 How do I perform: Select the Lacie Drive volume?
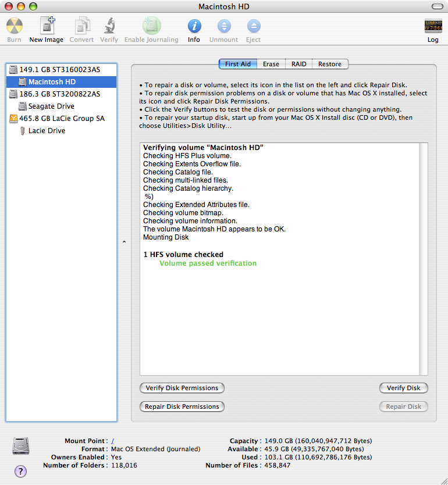(61, 130)
